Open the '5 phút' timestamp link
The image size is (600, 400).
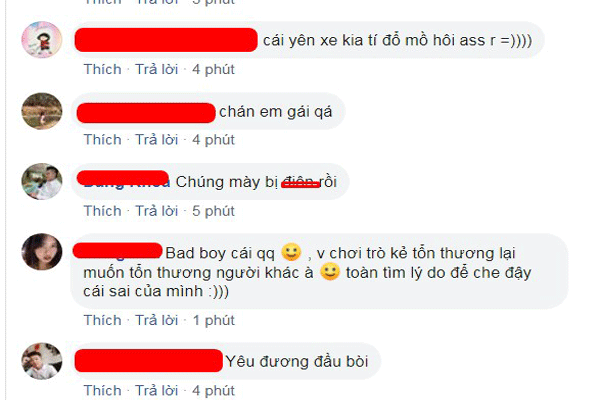click(213, 211)
